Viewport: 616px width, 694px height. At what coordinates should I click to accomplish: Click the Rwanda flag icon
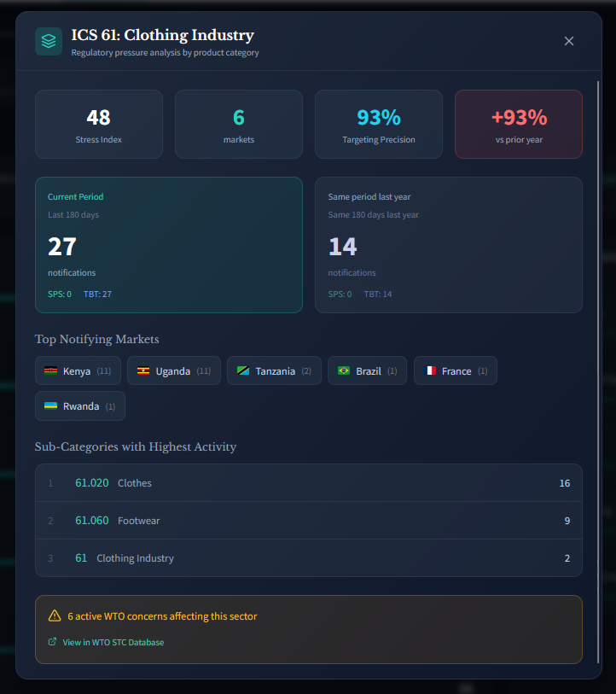[51, 406]
